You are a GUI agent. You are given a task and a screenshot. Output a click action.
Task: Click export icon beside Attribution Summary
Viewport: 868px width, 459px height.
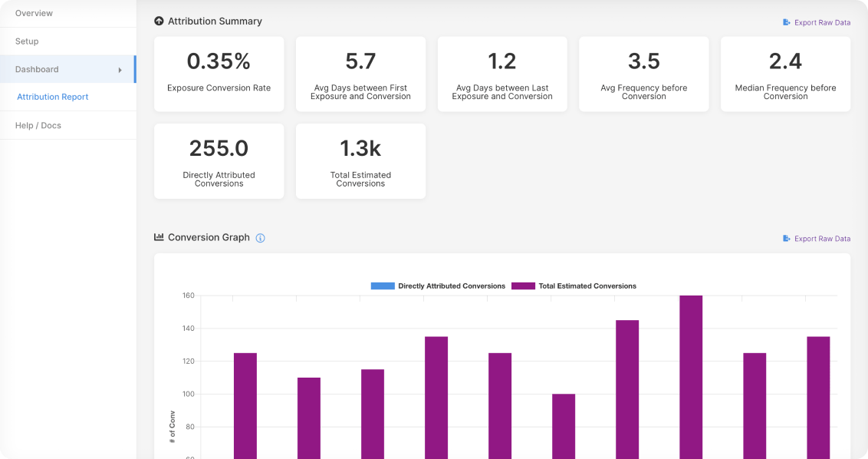coord(787,22)
